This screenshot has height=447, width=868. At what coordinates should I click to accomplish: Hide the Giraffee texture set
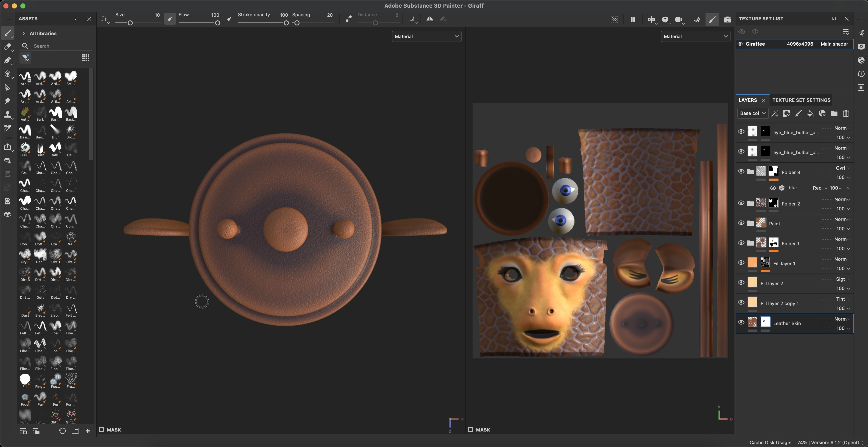pos(740,44)
